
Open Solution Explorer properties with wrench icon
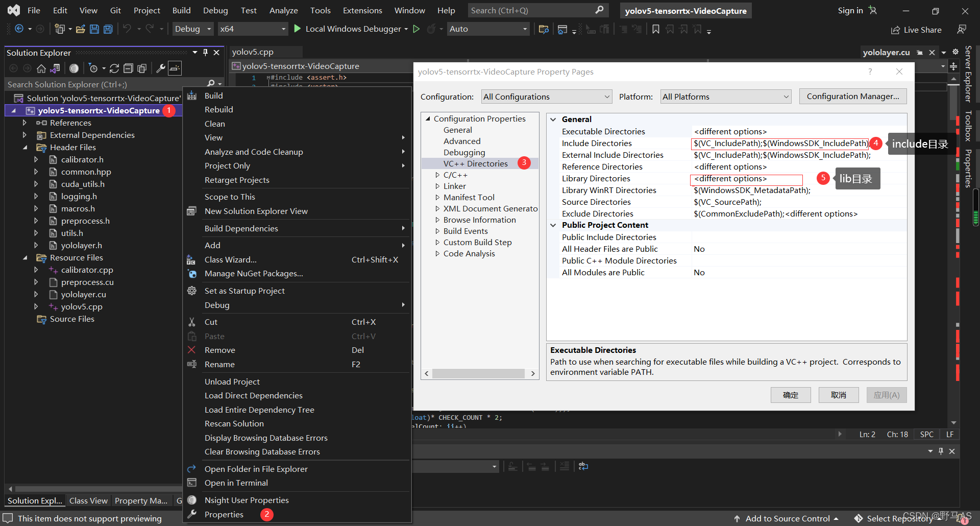pyautogui.click(x=161, y=68)
